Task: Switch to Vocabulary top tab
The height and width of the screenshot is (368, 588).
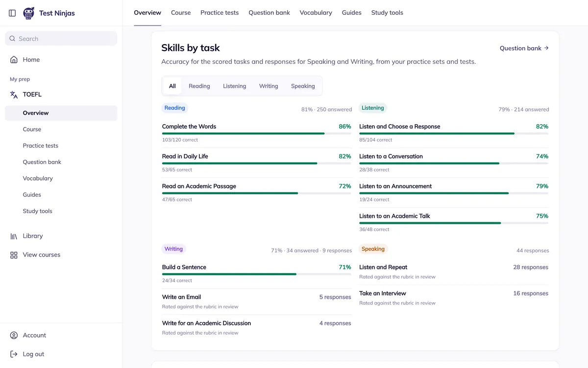Action: pyautogui.click(x=316, y=13)
